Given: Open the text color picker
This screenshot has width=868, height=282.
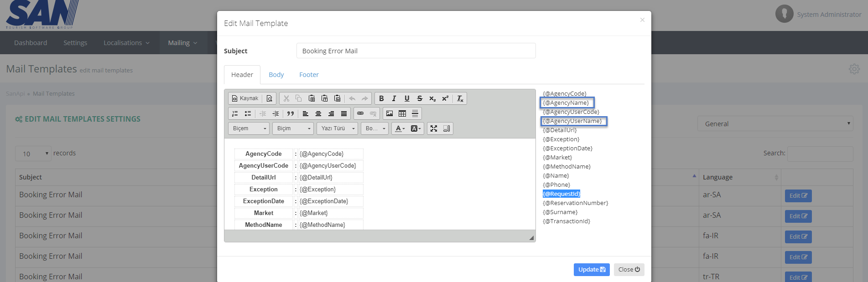Looking at the screenshot, I should [x=400, y=128].
